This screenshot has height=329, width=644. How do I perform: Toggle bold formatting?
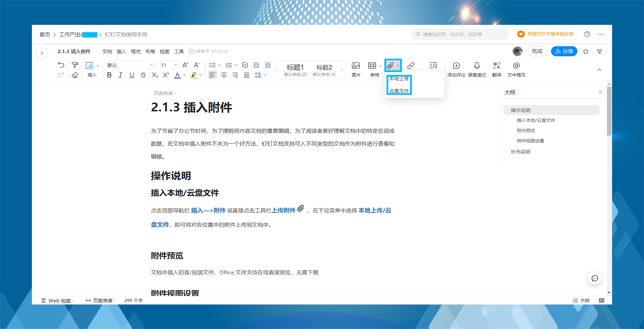pos(109,75)
